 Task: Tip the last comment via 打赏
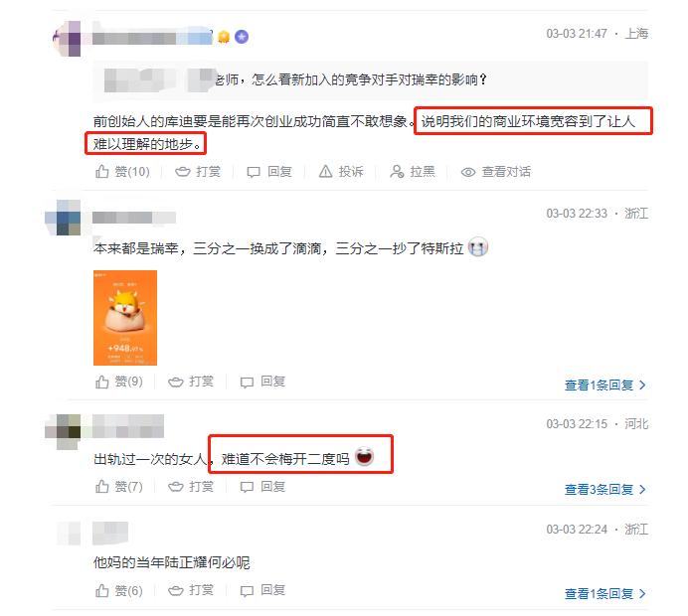click(191, 590)
